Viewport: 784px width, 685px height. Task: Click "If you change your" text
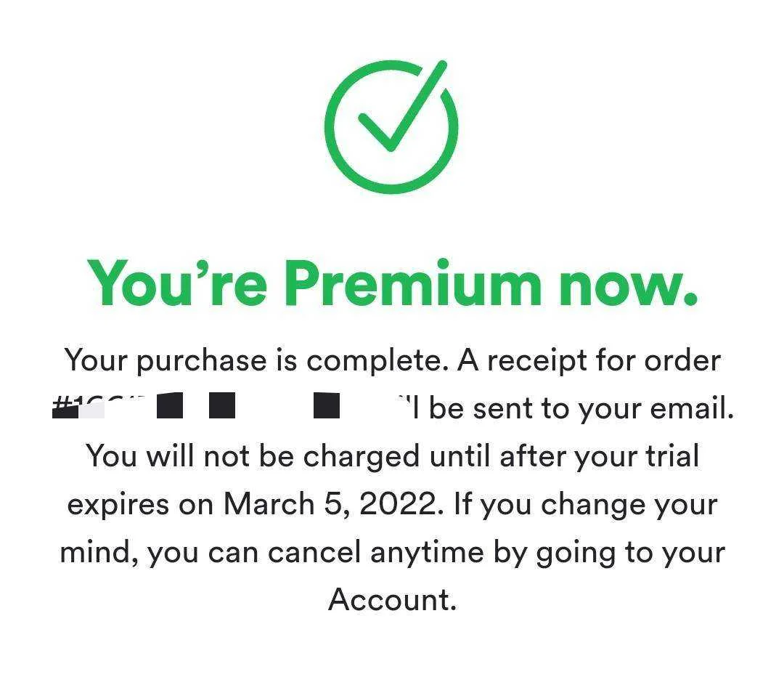(586, 504)
